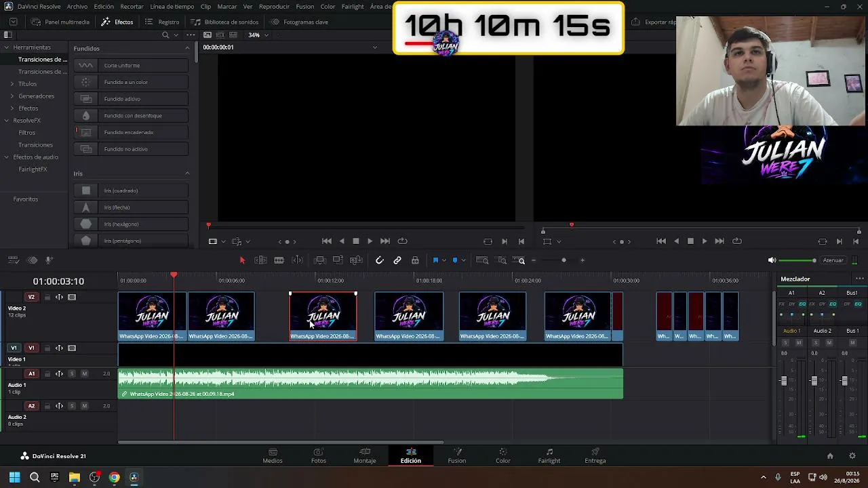Adjust the timeline zoom slider handle

564,260
